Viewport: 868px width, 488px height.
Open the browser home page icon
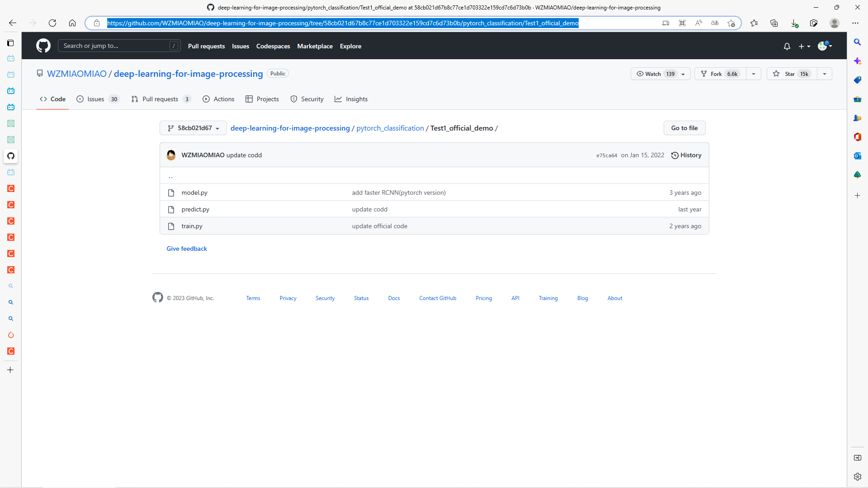[72, 23]
